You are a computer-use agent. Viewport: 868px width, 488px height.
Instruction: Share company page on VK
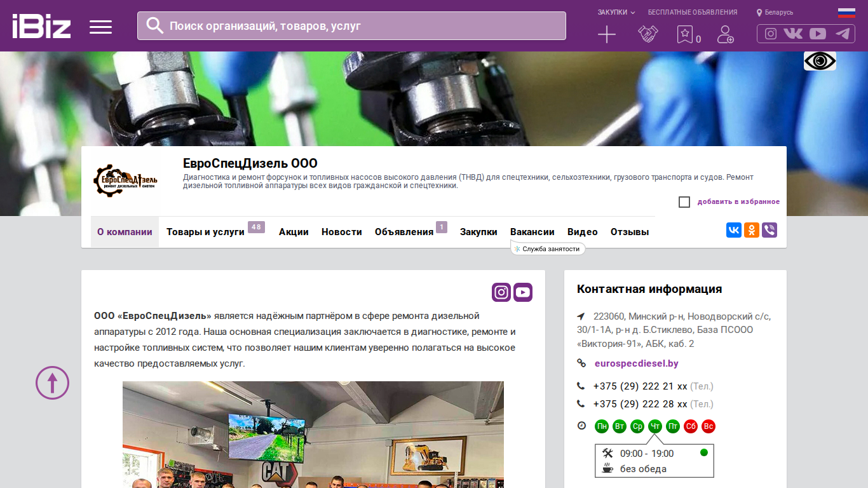(x=734, y=230)
